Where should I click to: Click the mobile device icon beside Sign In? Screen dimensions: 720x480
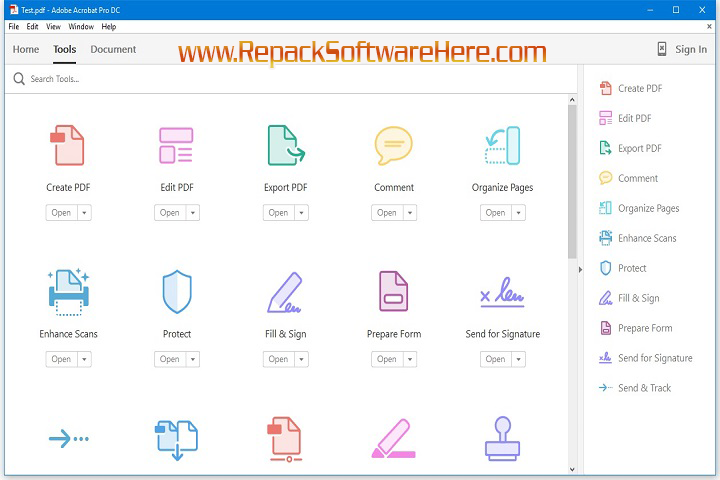pos(662,49)
